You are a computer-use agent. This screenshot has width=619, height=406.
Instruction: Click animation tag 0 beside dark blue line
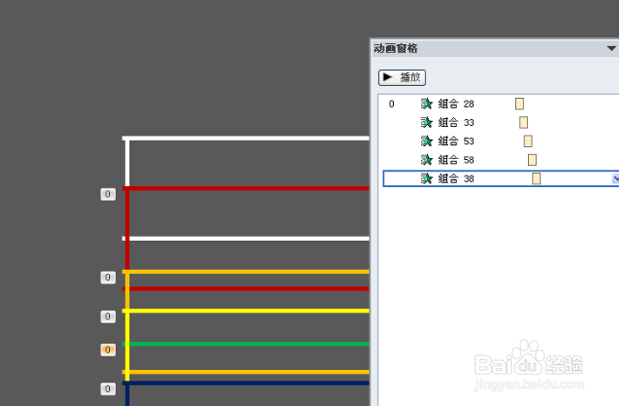click(x=108, y=389)
